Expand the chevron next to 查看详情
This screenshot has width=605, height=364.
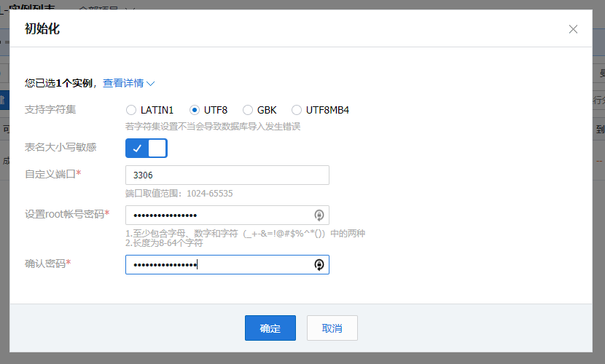point(151,84)
